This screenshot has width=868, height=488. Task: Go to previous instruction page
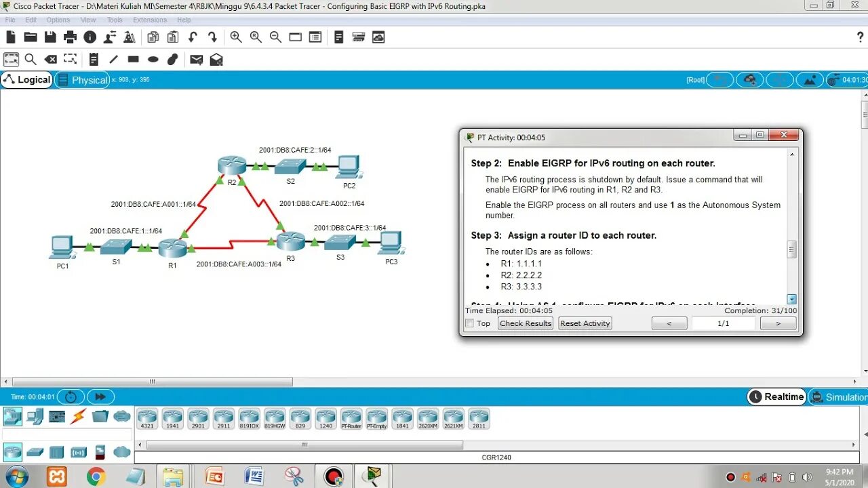(x=669, y=324)
